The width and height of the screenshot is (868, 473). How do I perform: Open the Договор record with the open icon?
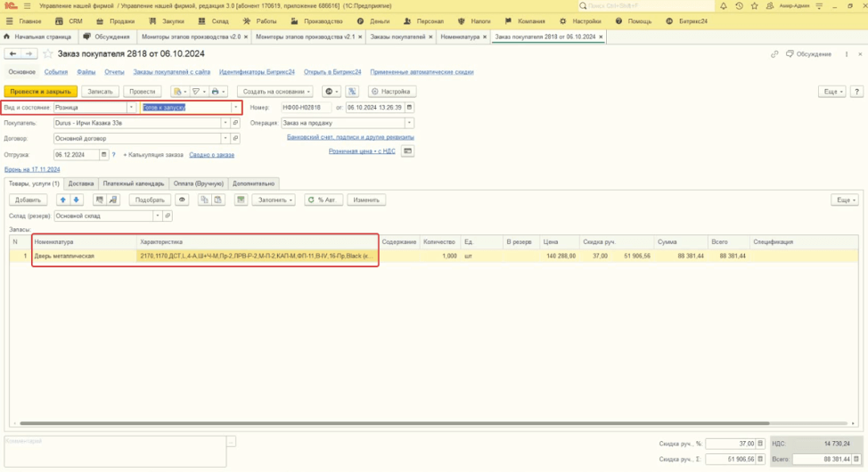coord(235,138)
